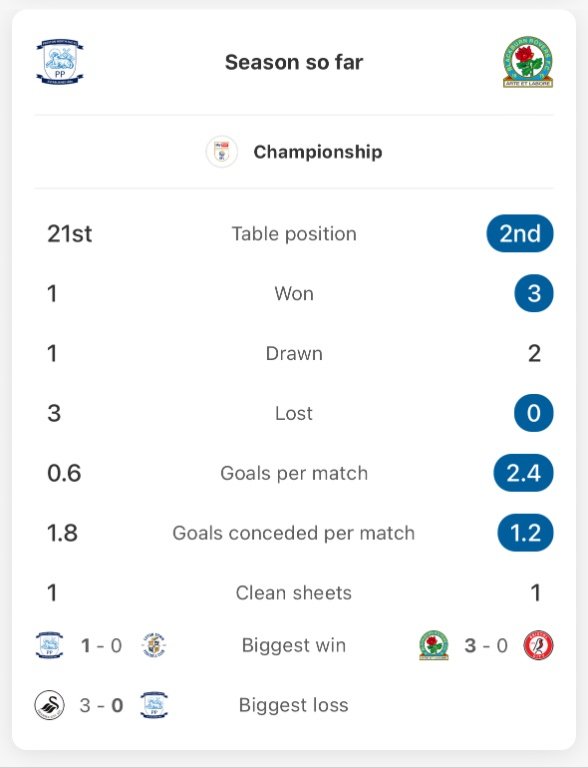
Task: Click Bristol City crest in Biggest win row
Action: click(x=539, y=645)
